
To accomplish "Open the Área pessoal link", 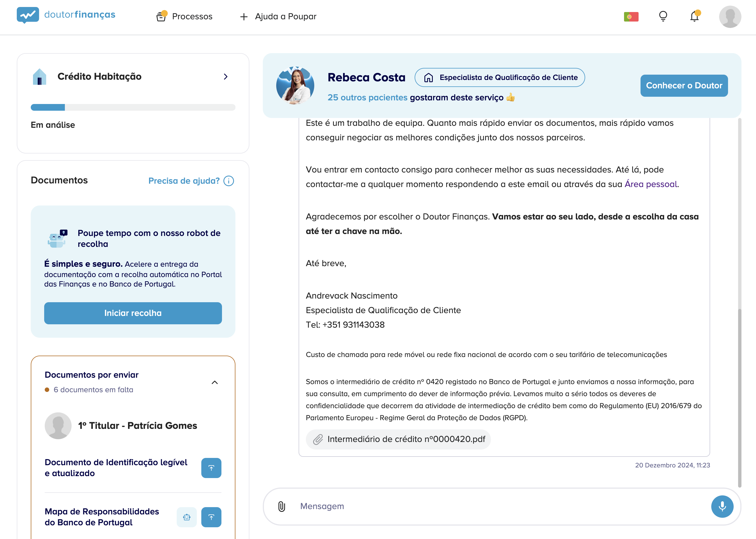I will pos(651,184).
